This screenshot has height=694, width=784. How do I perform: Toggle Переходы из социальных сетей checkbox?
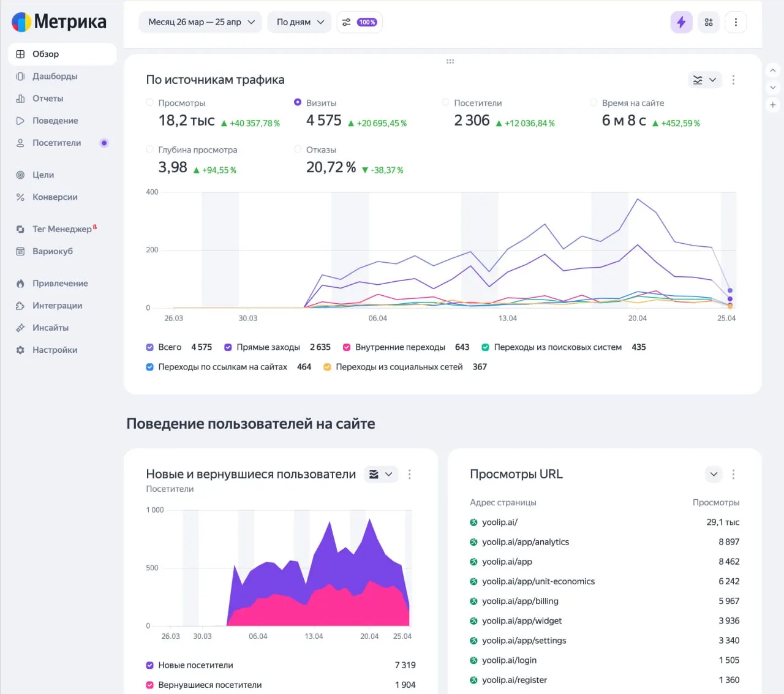pyautogui.click(x=327, y=367)
